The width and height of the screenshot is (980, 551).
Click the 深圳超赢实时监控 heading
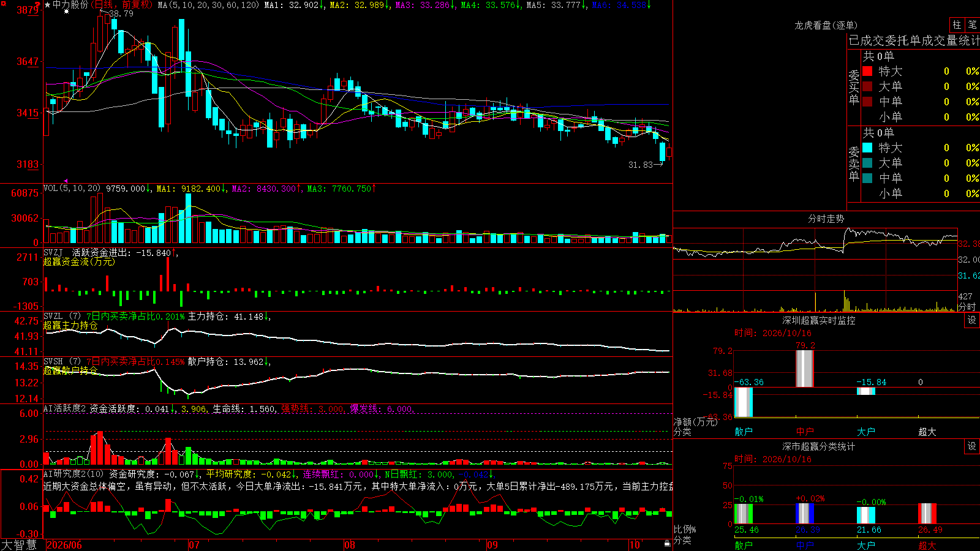click(818, 320)
